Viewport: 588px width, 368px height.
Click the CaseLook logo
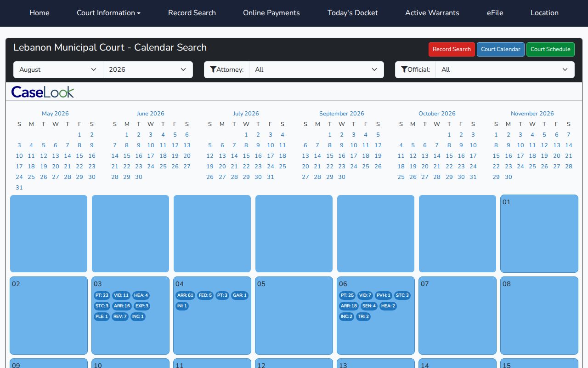pos(43,92)
